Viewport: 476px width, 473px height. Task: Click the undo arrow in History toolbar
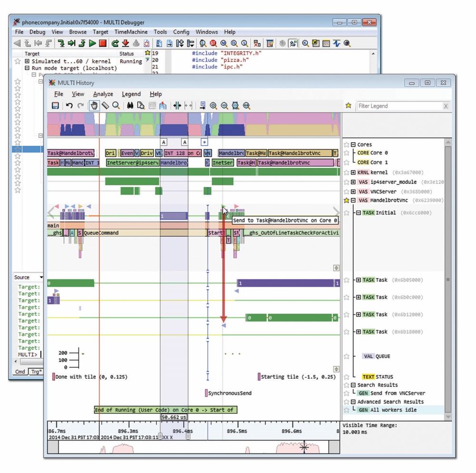tap(69, 106)
